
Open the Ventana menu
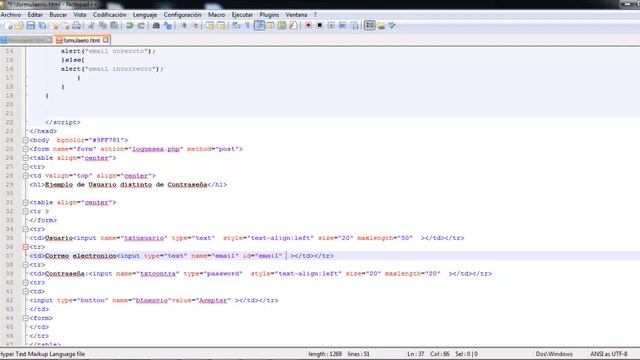[296, 15]
